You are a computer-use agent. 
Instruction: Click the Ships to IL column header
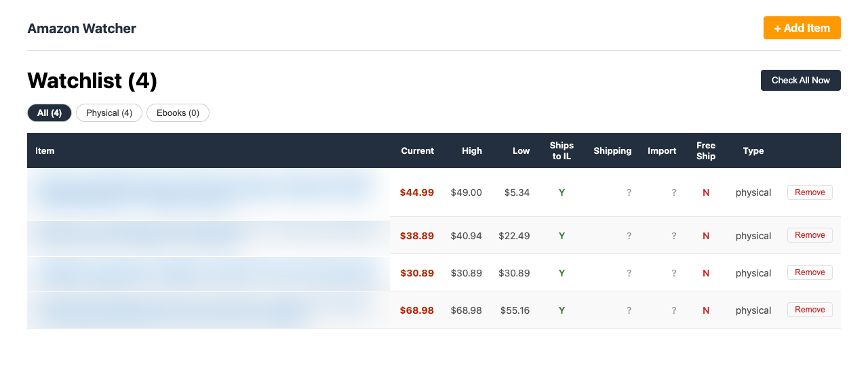pos(561,150)
